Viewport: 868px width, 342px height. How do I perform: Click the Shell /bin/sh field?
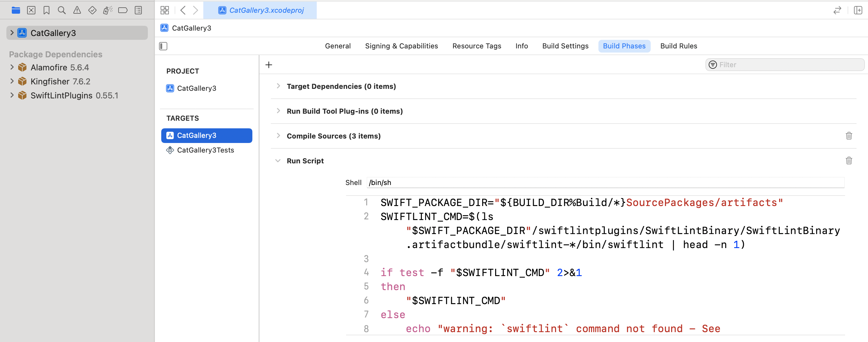click(x=605, y=183)
